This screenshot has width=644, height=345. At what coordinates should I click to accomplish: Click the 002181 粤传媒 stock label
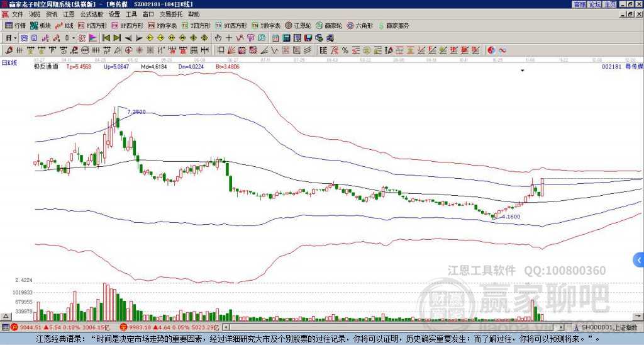[x=622, y=67]
